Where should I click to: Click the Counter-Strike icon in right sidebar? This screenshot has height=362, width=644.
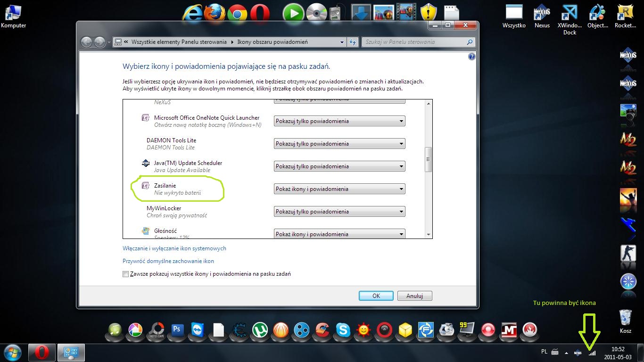628,253
